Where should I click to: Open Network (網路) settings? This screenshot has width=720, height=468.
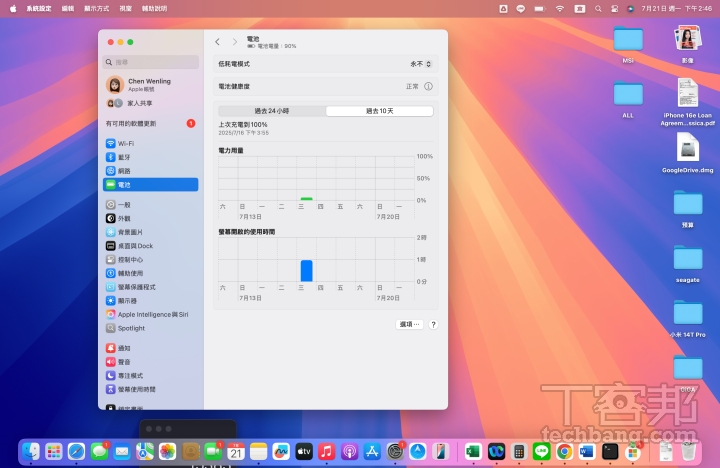pyautogui.click(x=151, y=171)
